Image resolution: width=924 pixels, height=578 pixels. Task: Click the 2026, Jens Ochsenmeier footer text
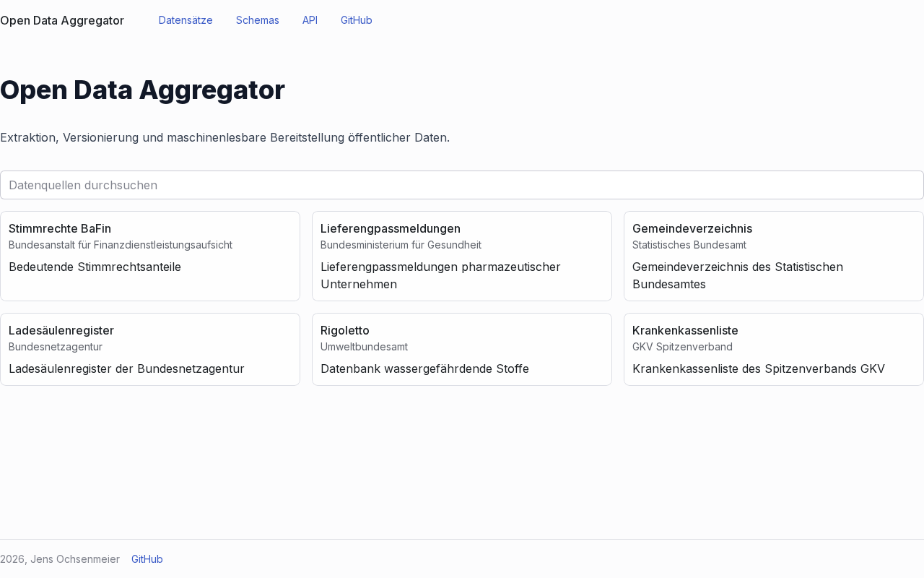point(60,559)
